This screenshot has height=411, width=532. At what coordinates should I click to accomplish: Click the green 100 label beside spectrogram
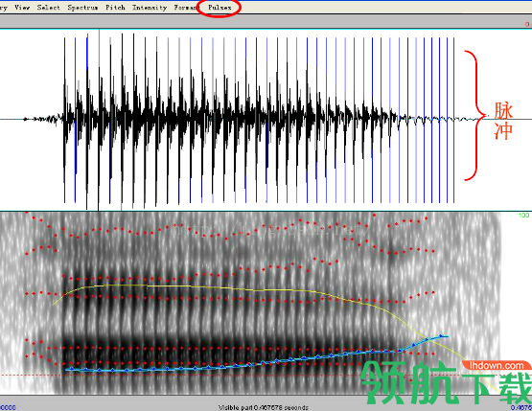point(524,215)
